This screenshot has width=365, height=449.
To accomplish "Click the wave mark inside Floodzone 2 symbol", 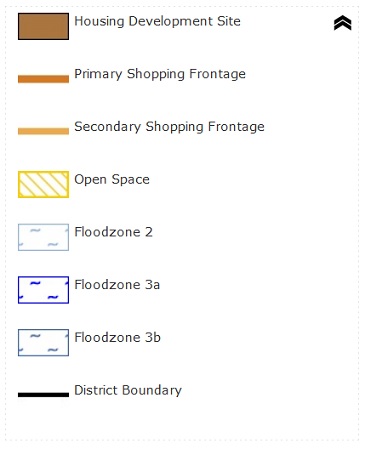I will [35, 230].
